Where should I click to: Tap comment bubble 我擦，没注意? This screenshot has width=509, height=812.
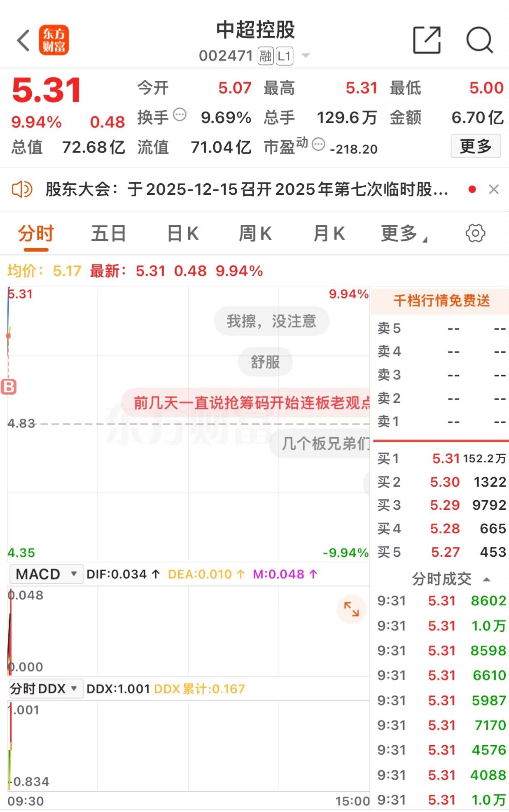tap(271, 321)
